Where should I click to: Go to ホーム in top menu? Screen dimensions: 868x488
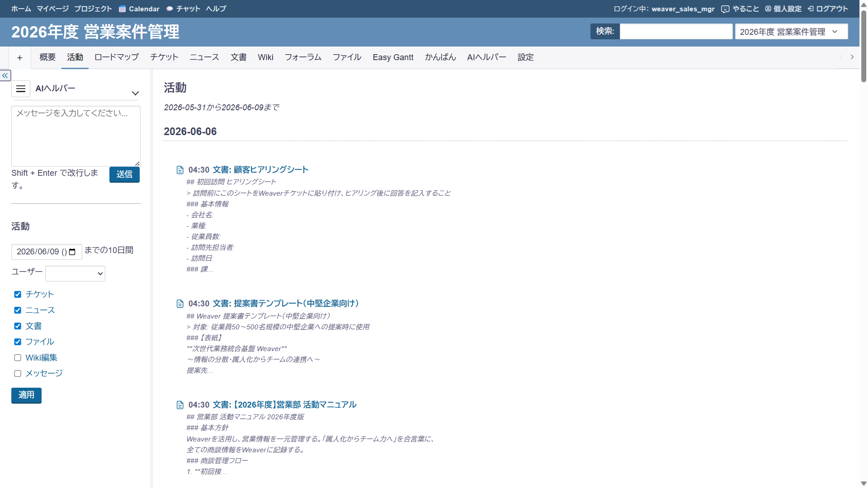tap(21, 9)
